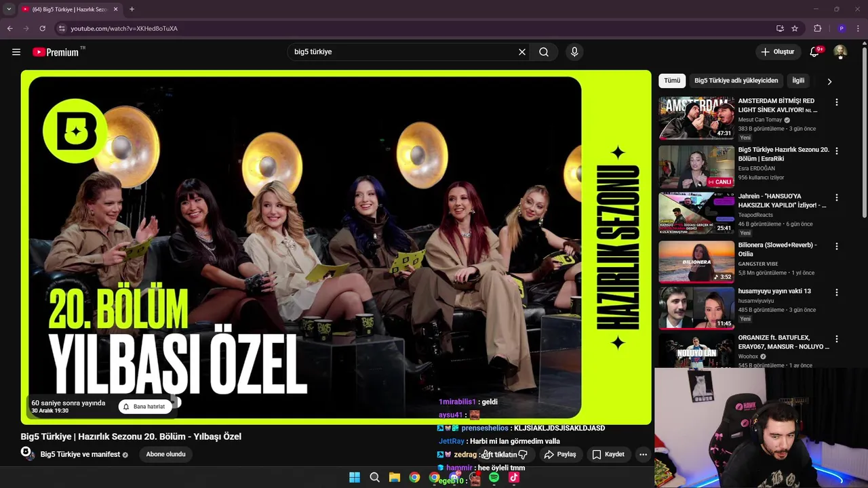This screenshot has height=488, width=868.
Task: Open Bilionera (Slowed+Reverb) title link
Action: pos(777,249)
